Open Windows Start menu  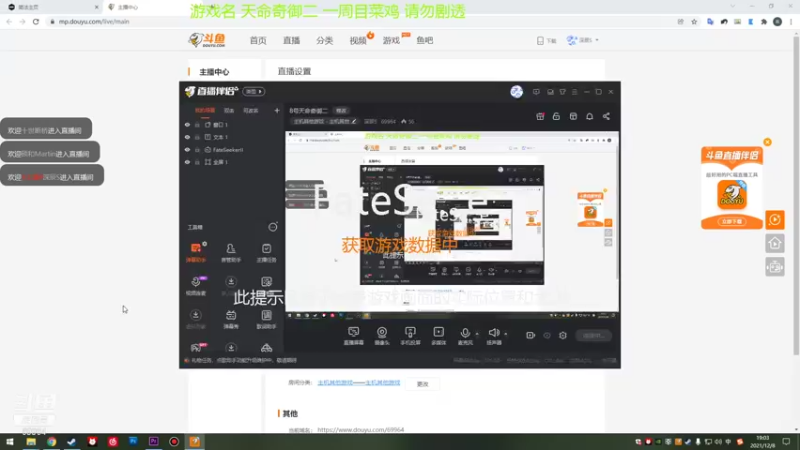coord(10,442)
